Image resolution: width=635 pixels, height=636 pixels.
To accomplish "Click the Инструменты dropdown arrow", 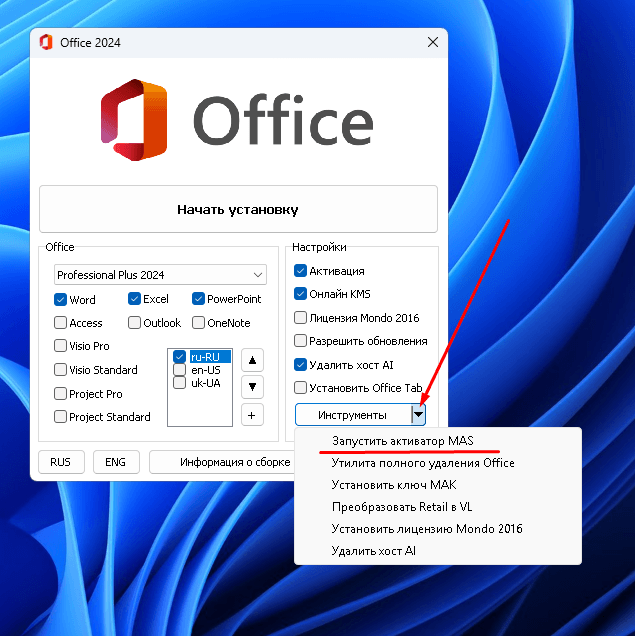I will pyautogui.click(x=418, y=415).
